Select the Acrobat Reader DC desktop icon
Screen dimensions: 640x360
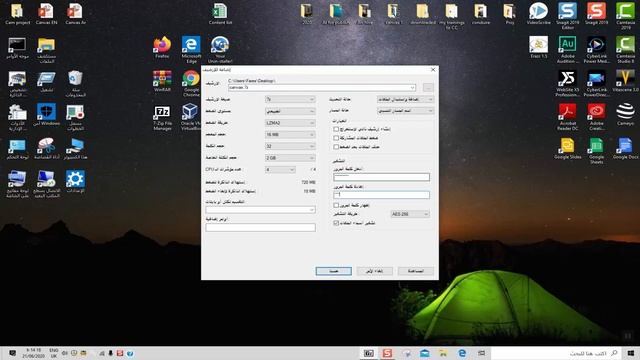tap(567, 117)
